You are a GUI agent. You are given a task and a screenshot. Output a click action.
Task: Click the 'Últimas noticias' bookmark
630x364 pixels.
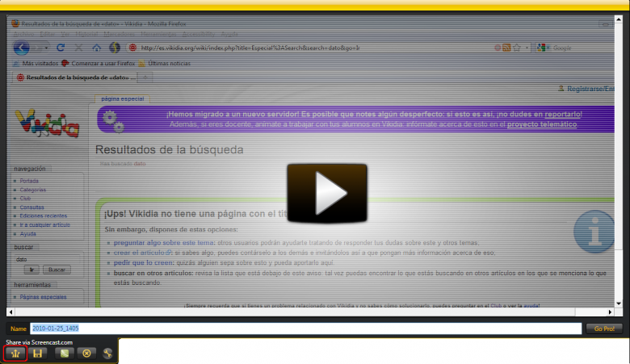coord(165,63)
